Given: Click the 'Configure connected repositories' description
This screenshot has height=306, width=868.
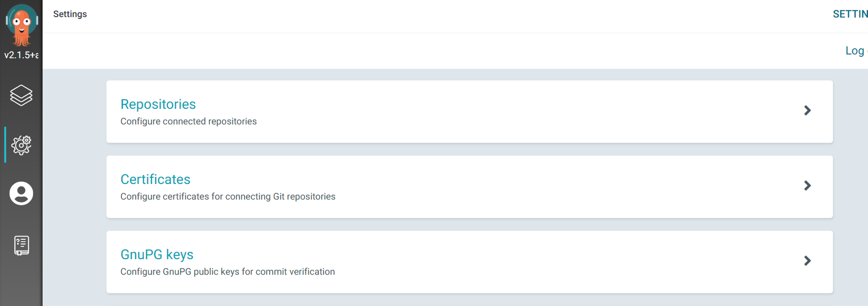Looking at the screenshot, I should tap(188, 121).
